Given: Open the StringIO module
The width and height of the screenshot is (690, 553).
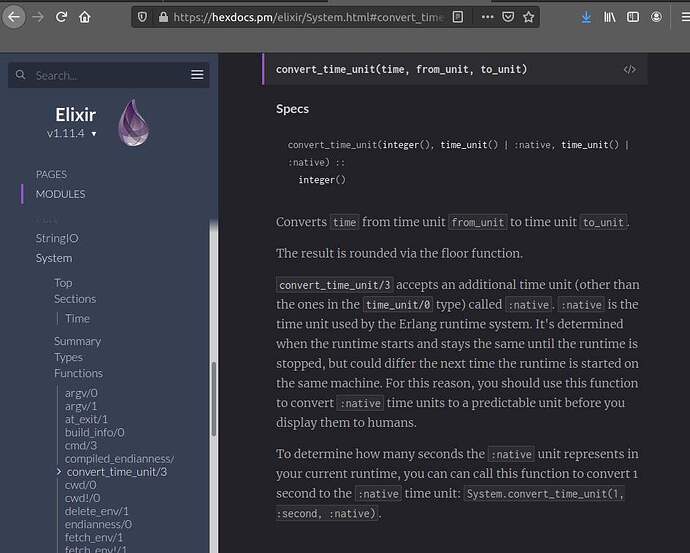Looking at the screenshot, I should (x=57, y=238).
